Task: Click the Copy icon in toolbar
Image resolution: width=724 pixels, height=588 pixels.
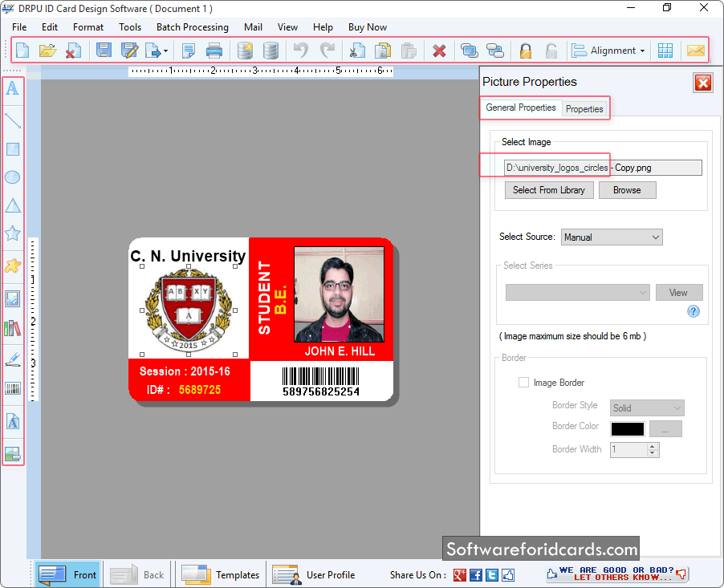Action: click(383, 50)
